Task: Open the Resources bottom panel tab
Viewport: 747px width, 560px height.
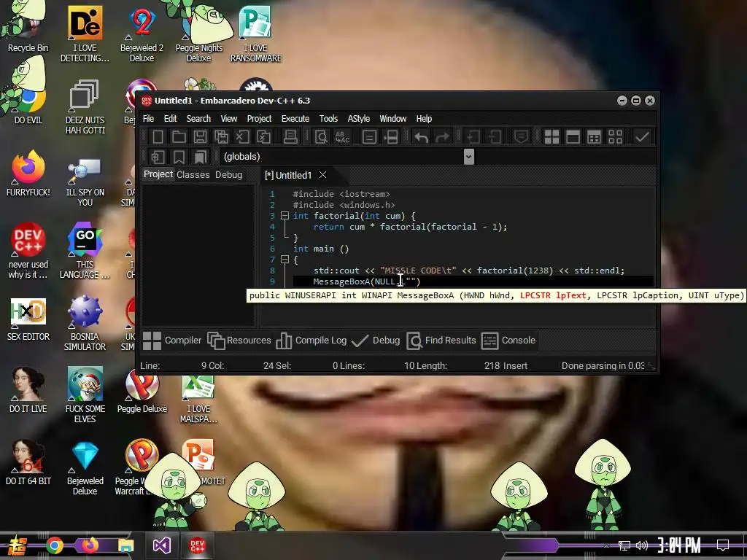Action: 239,341
